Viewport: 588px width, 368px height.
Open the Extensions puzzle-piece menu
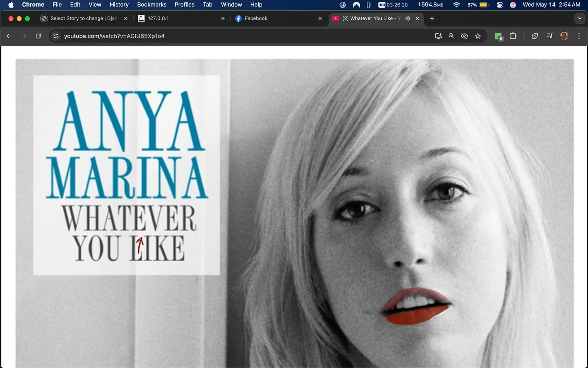point(513,36)
